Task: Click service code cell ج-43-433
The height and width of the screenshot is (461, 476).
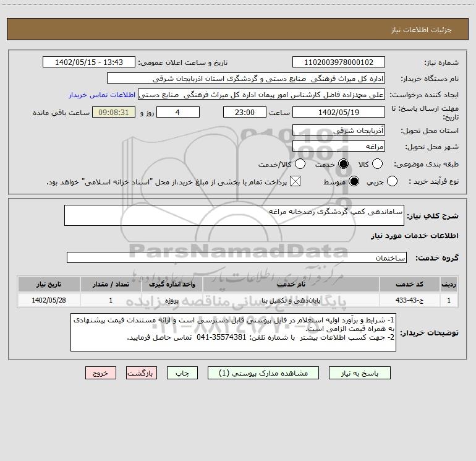Action: pyautogui.click(x=409, y=300)
